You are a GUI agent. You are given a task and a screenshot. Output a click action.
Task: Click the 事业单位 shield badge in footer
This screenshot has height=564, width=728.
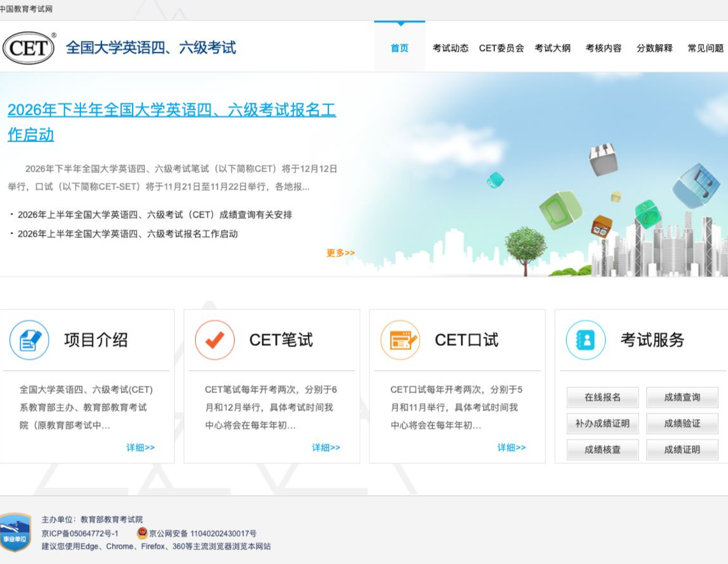click(x=15, y=532)
